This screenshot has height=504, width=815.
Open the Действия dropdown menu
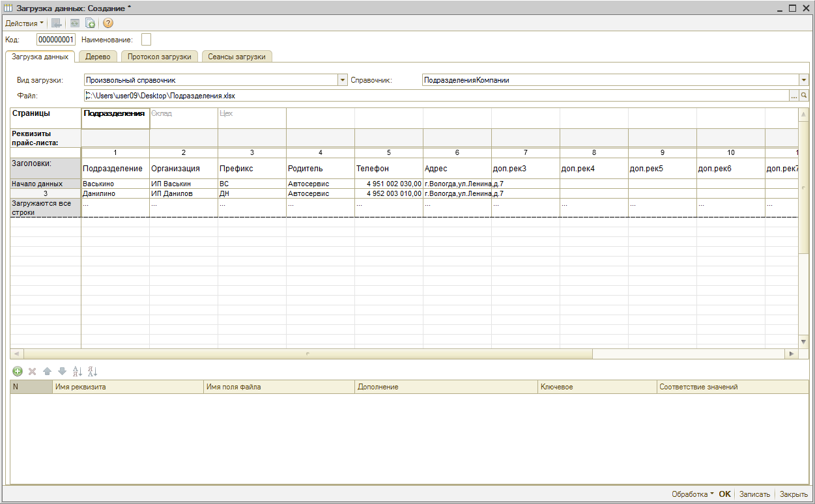(25, 23)
